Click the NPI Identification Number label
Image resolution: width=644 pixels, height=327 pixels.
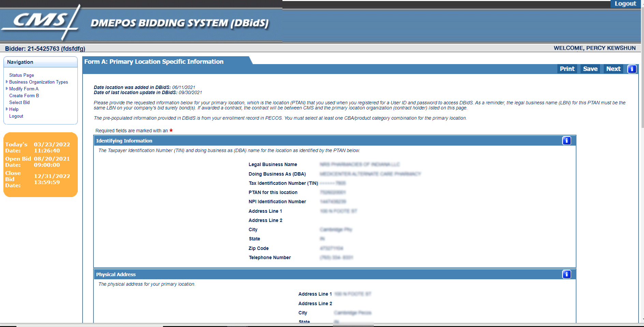point(277,202)
